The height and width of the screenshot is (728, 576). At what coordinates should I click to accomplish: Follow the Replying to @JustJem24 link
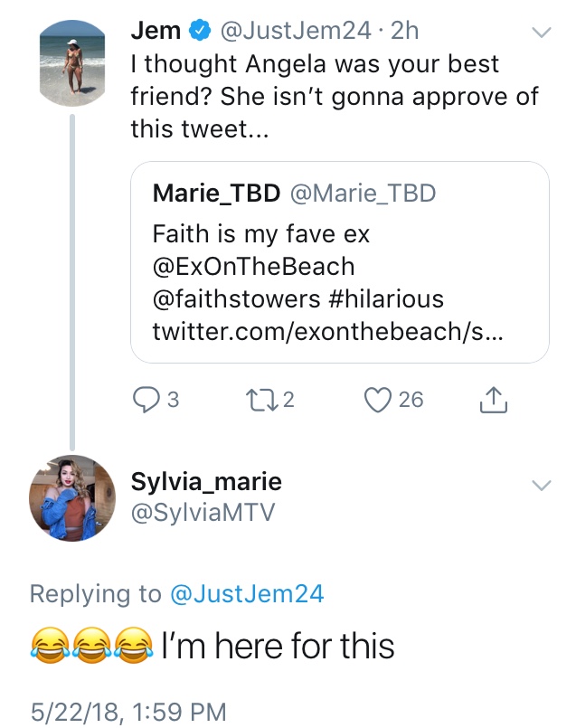pyautogui.click(x=247, y=594)
